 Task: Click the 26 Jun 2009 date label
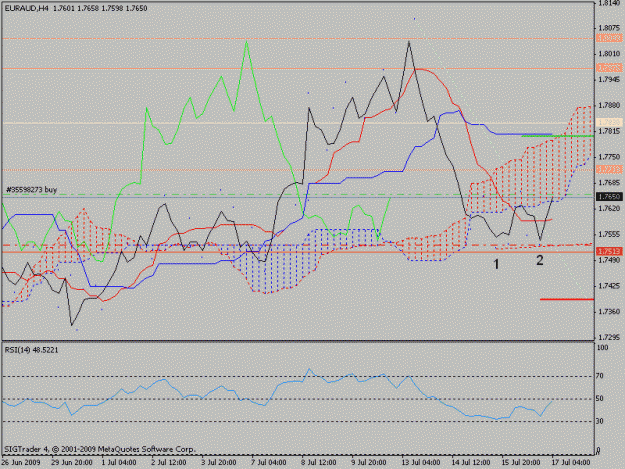click(x=21, y=462)
